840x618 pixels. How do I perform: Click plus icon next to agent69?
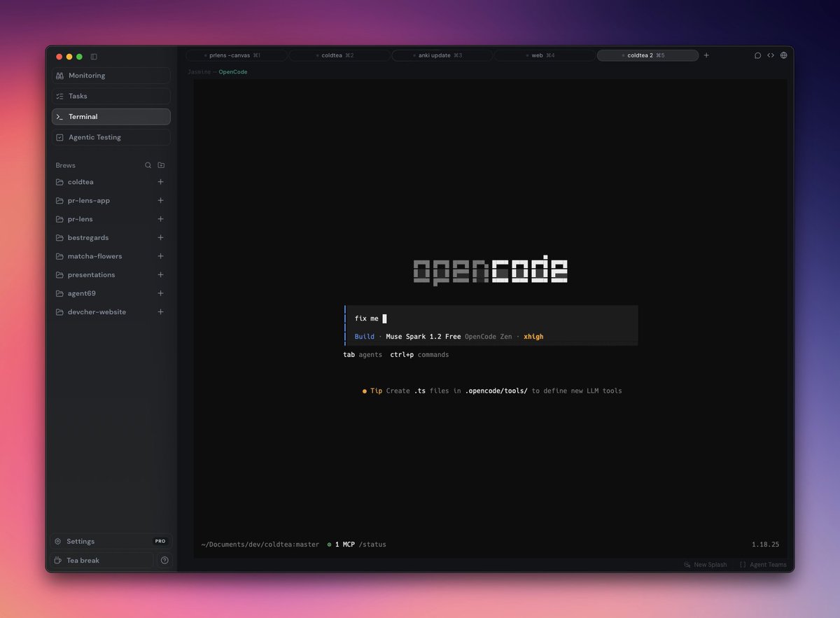click(x=160, y=293)
